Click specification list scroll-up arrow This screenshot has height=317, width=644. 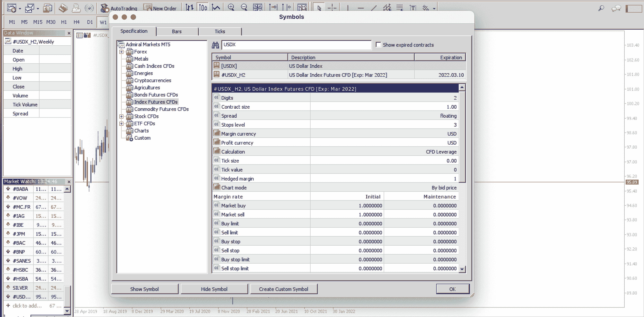coord(462,87)
